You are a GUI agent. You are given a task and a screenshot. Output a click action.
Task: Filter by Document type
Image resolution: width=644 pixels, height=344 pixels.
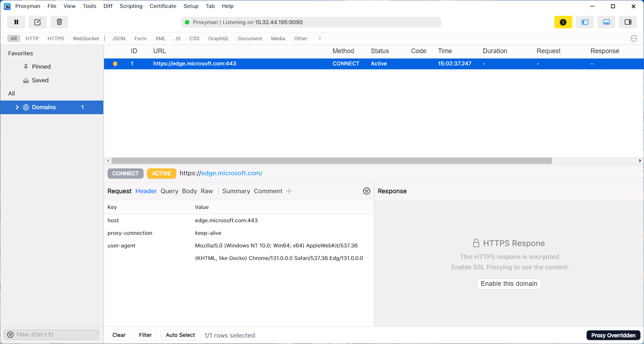(x=250, y=38)
